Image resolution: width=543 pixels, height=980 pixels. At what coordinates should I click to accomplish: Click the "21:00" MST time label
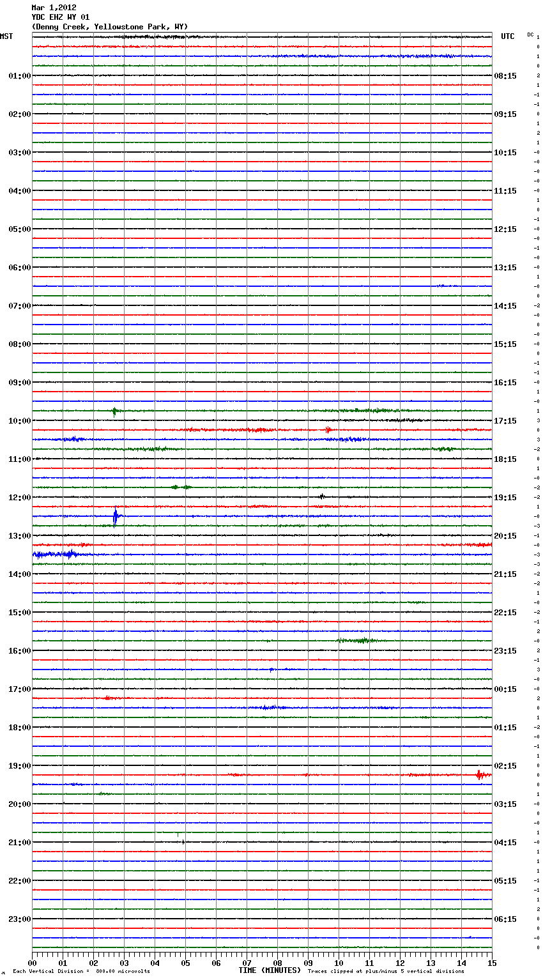(x=20, y=843)
